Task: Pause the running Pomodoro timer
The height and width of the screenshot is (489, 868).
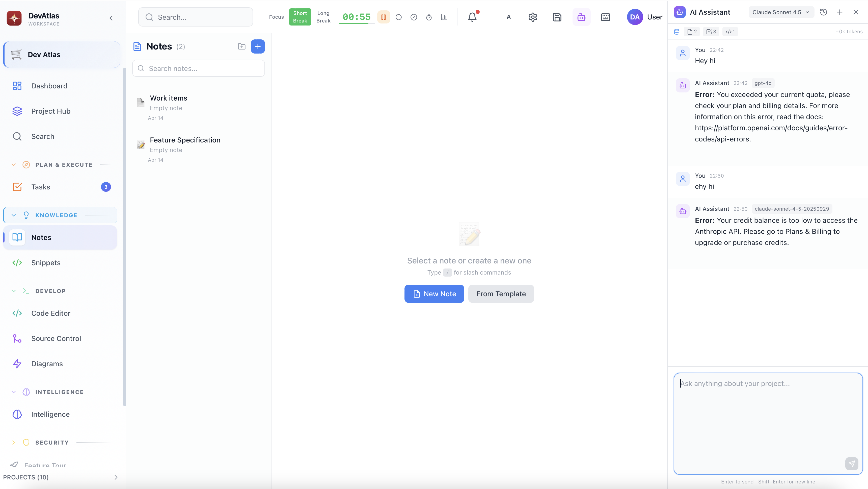Action: 384,17
